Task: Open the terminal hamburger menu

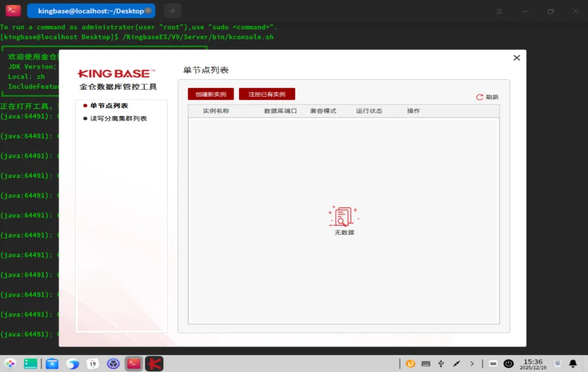Action: point(499,11)
